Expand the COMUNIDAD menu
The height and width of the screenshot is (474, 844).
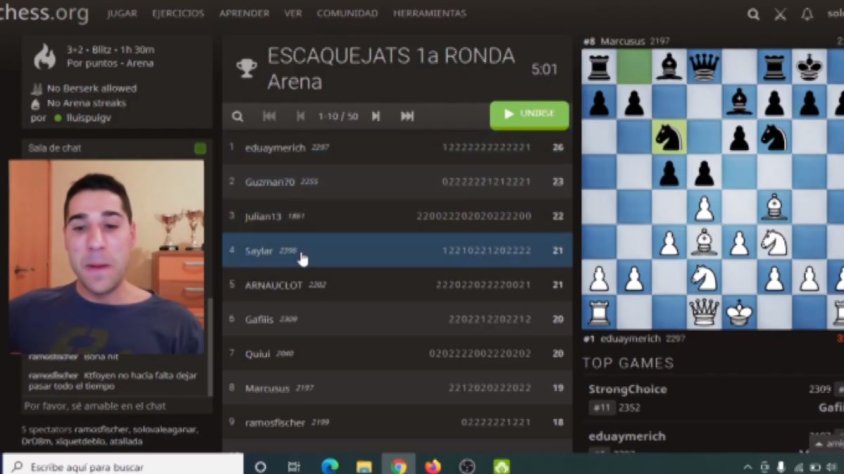347,13
